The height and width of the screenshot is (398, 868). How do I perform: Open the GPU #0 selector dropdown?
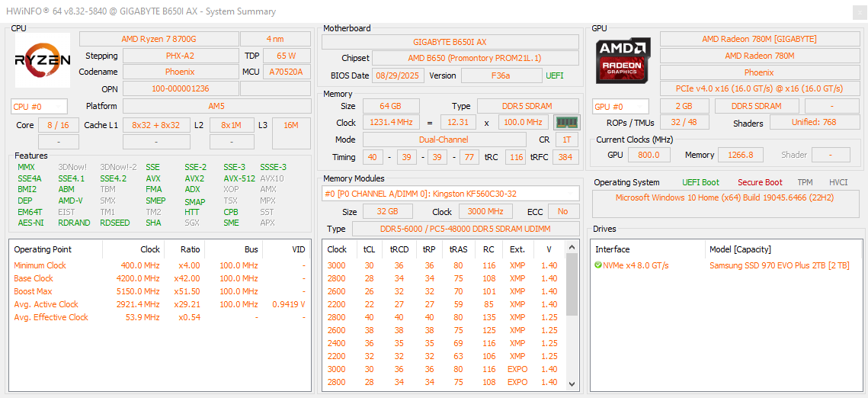[620, 106]
